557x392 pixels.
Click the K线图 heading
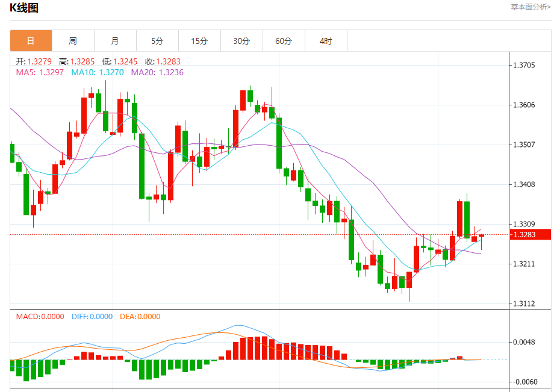tap(24, 7)
